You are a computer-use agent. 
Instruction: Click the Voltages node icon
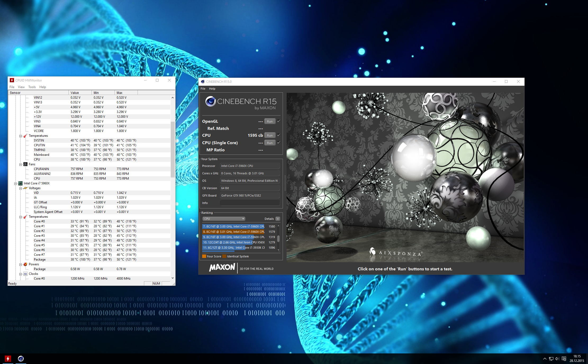click(x=25, y=188)
